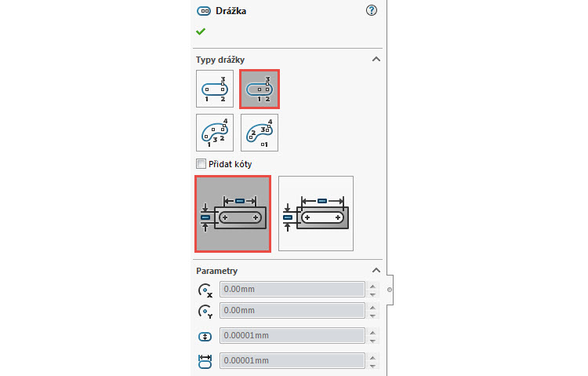Select overall length dimension option

coord(316,214)
